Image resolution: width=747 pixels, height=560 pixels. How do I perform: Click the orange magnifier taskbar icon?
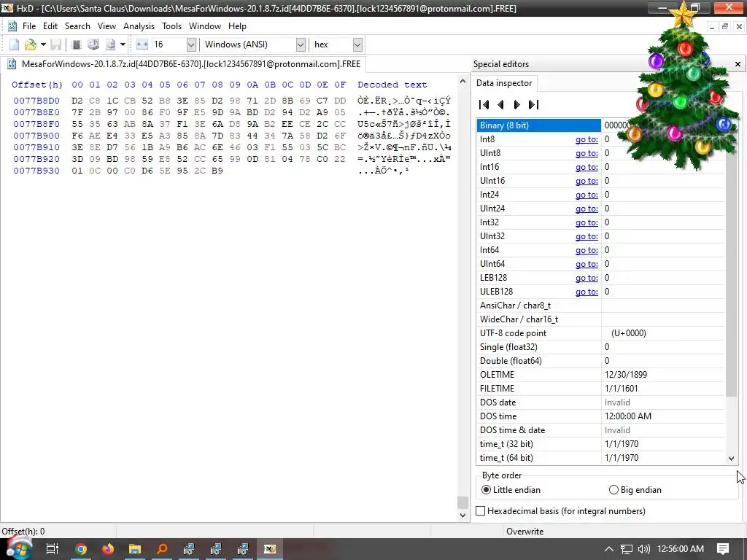[x=162, y=549]
